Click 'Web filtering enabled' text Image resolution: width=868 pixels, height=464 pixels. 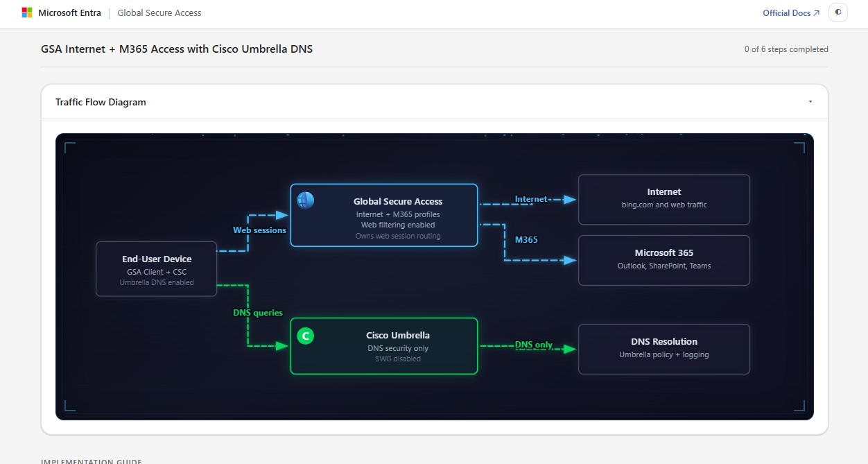[x=398, y=225]
